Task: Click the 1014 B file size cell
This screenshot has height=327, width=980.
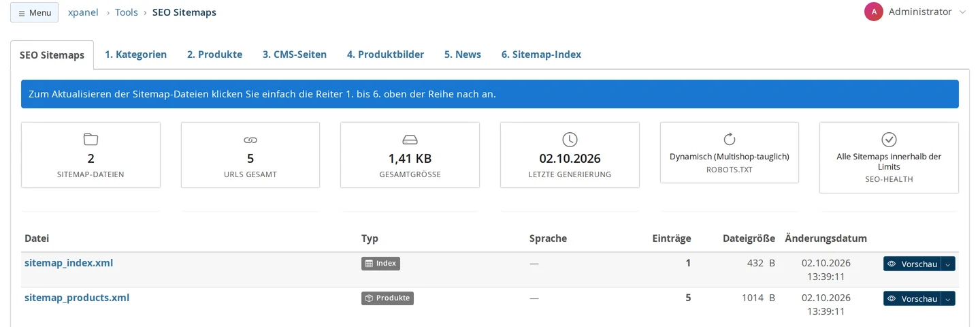Action: click(x=758, y=298)
